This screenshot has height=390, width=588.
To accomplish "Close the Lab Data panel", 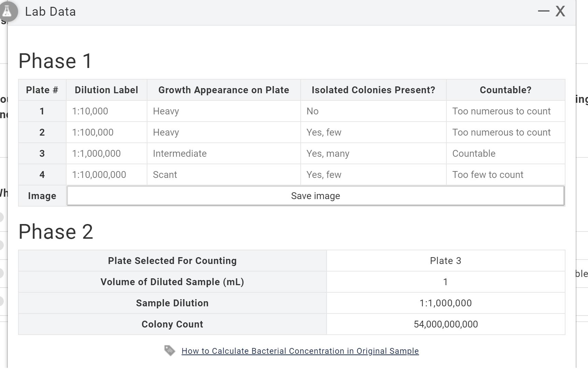I will click(x=560, y=11).
